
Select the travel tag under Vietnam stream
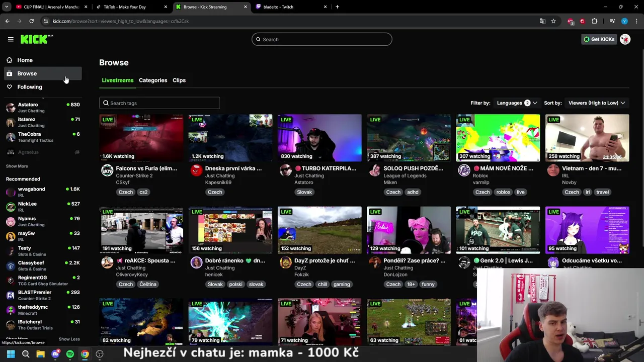602,192
